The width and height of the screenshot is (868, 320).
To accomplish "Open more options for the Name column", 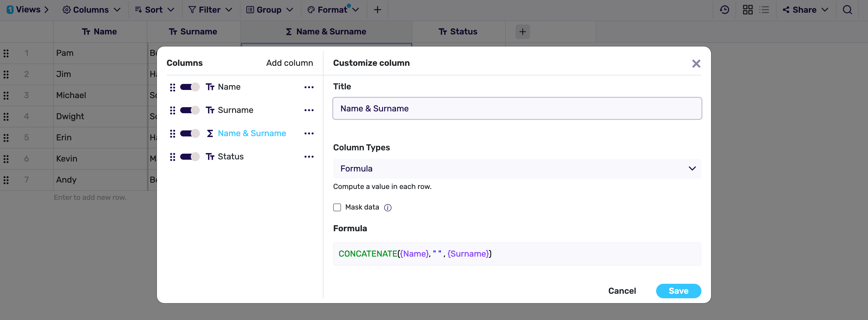I will tap(309, 87).
